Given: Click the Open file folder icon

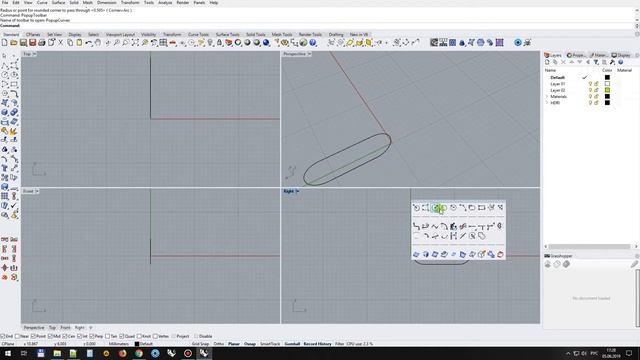Looking at the screenshot, I should (x=14, y=42).
